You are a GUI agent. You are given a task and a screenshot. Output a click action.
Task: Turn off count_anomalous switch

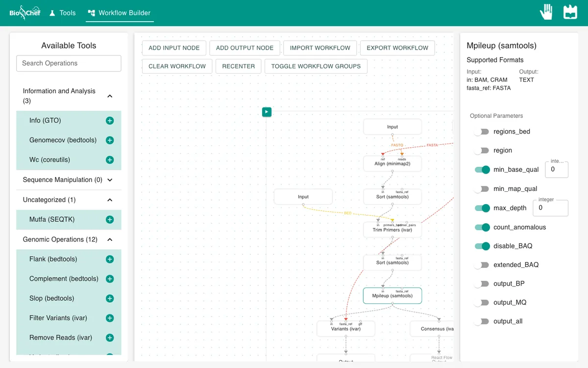click(x=482, y=227)
